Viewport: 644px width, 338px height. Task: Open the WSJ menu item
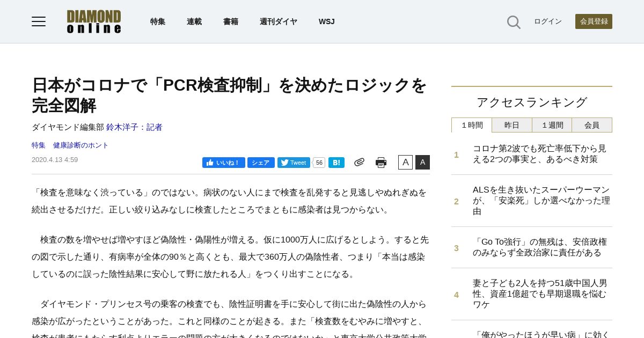pyautogui.click(x=326, y=21)
